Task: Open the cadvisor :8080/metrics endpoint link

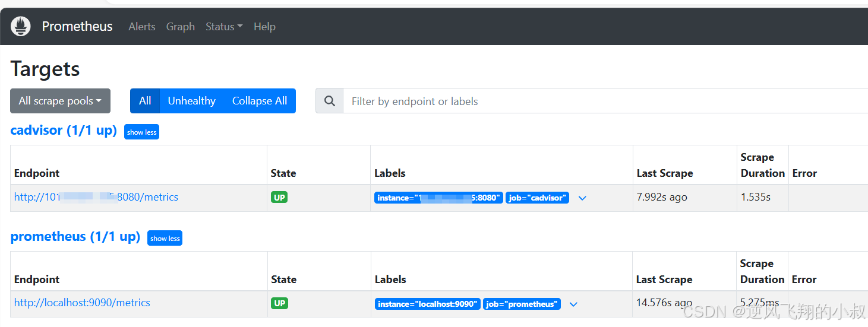Action: point(96,197)
